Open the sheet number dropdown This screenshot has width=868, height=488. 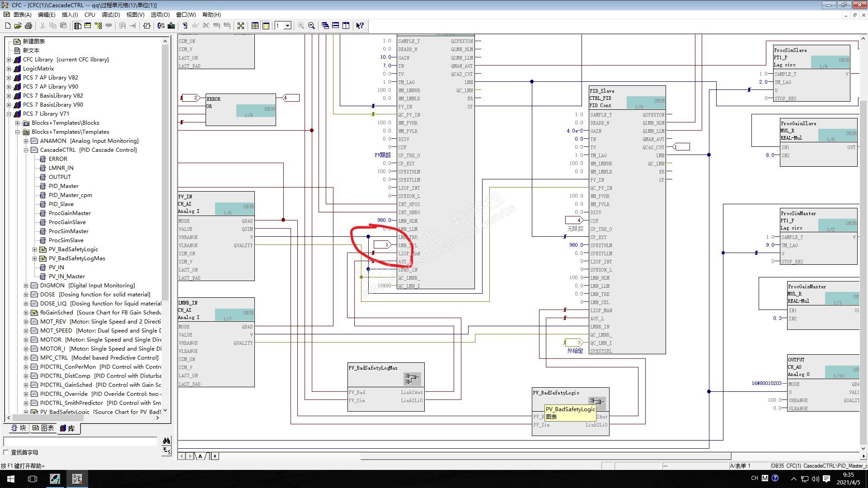pyautogui.click(x=287, y=26)
